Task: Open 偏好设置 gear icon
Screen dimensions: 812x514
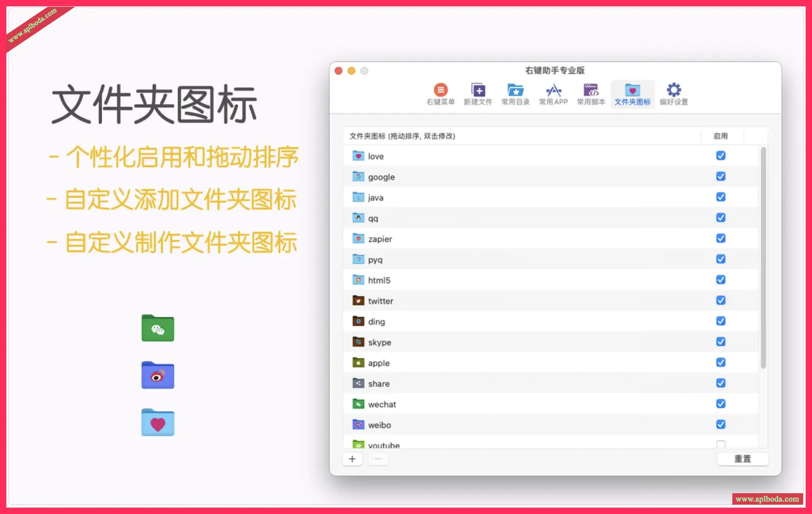Action: pos(673,94)
